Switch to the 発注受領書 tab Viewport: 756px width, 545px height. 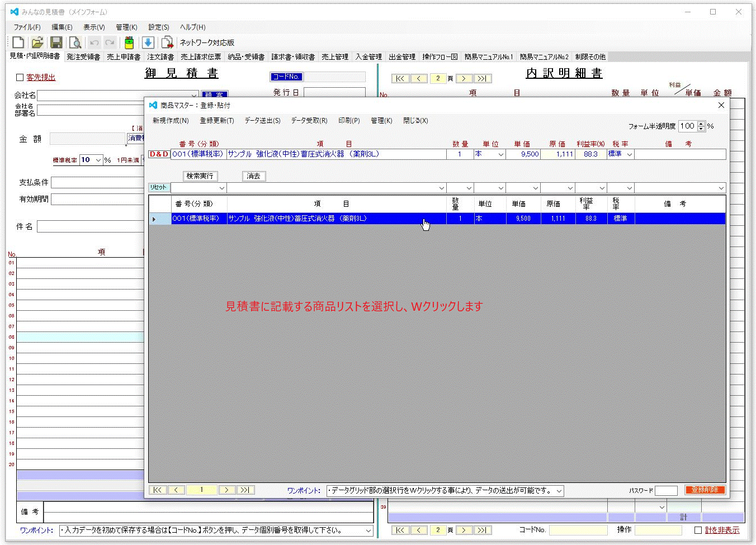[x=83, y=57]
